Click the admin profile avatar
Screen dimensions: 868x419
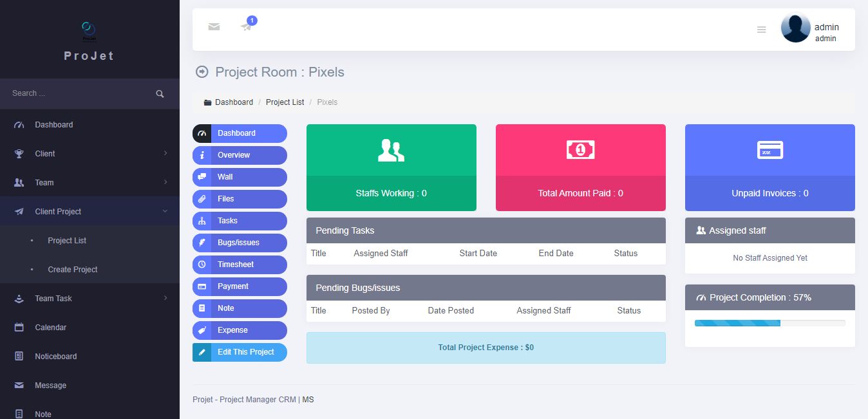pyautogui.click(x=795, y=29)
